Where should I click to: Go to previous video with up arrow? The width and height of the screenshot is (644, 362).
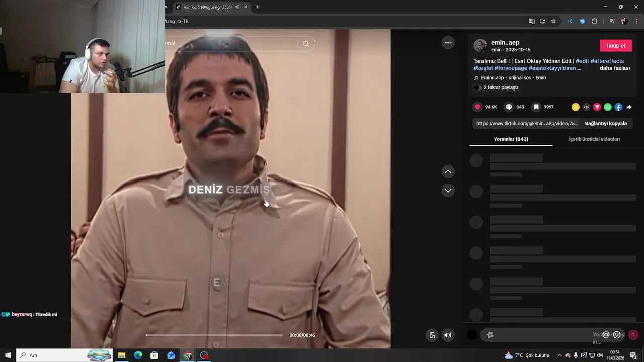coord(448,172)
